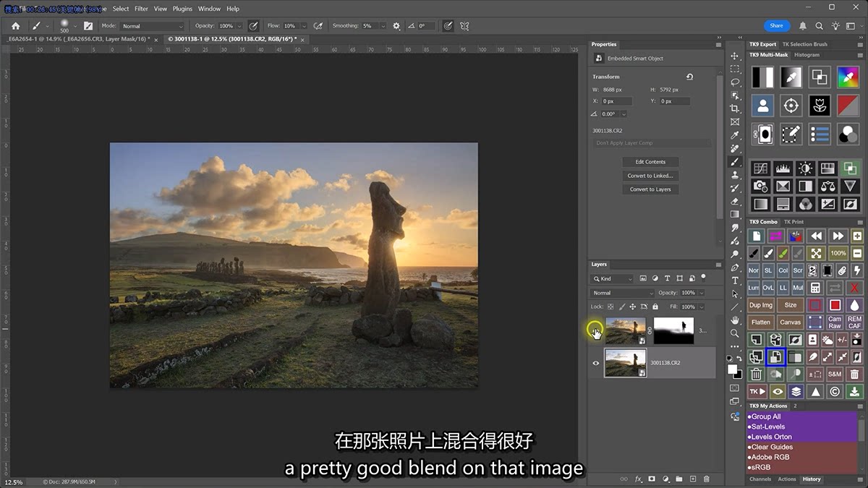Click the people mask icon in Multi-Mask
This screenshot has width=868, height=488.
coord(762,106)
